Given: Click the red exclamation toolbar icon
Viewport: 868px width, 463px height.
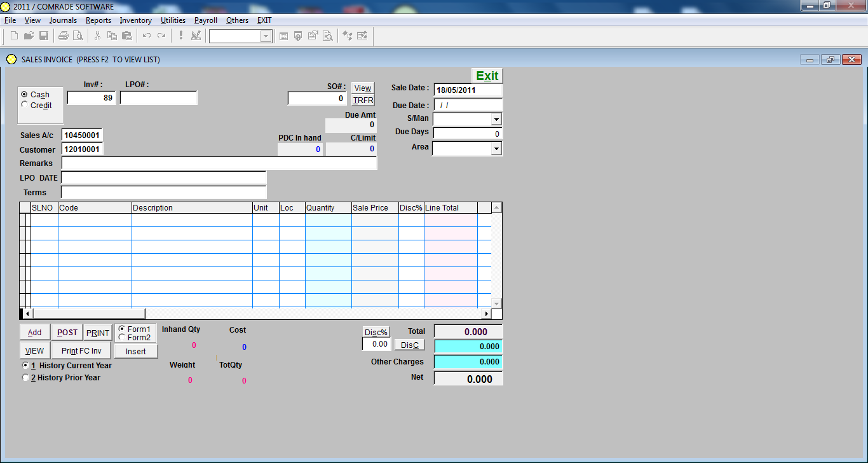Looking at the screenshot, I should [x=180, y=36].
